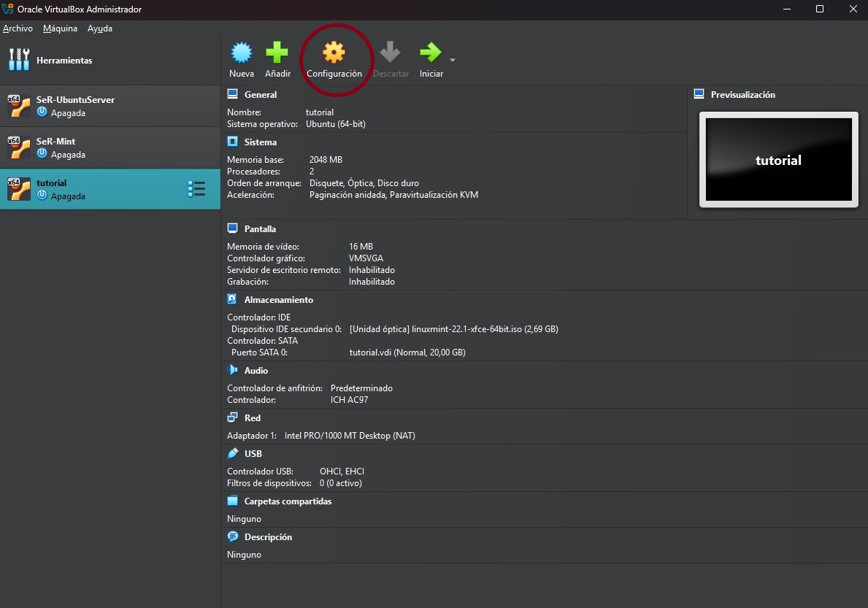Click the VirtualBox title bar logo
Viewport: 868px width, 608px height.
(x=8, y=9)
